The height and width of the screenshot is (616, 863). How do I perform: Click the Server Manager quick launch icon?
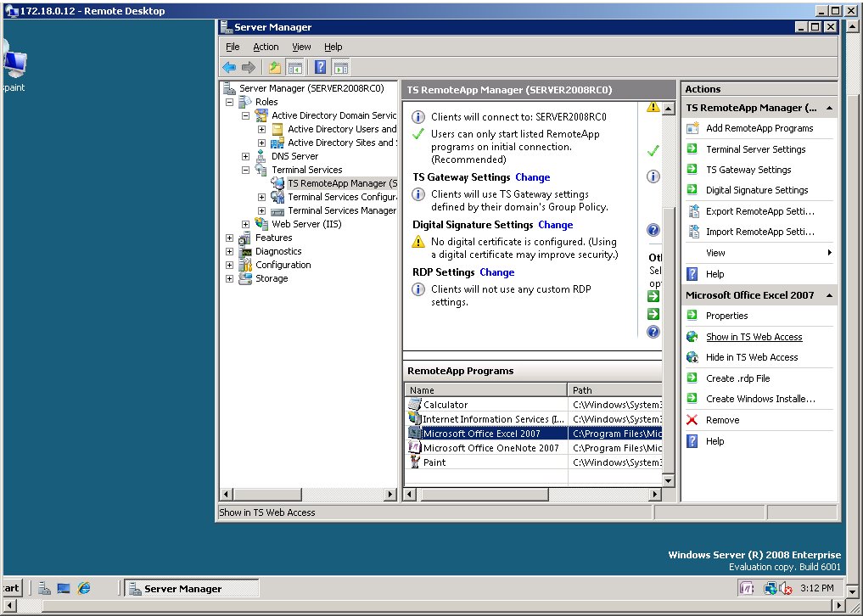tap(44, 589)
